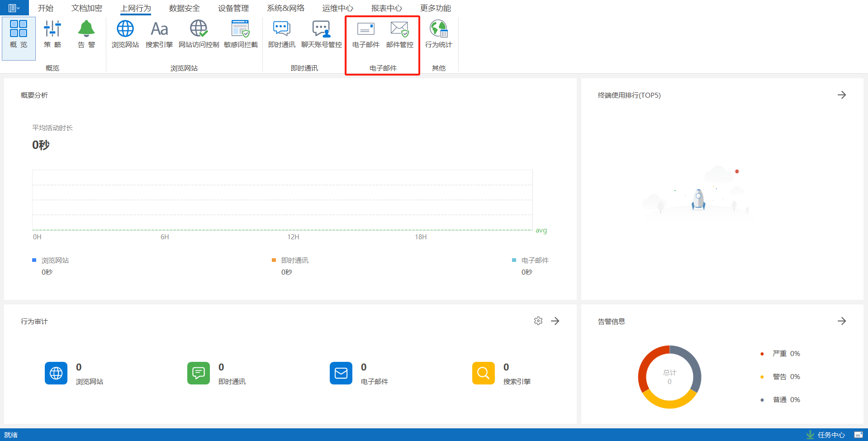
Task: Click the 电子邮件 audit count tile
Action: (x=341, y=373)
